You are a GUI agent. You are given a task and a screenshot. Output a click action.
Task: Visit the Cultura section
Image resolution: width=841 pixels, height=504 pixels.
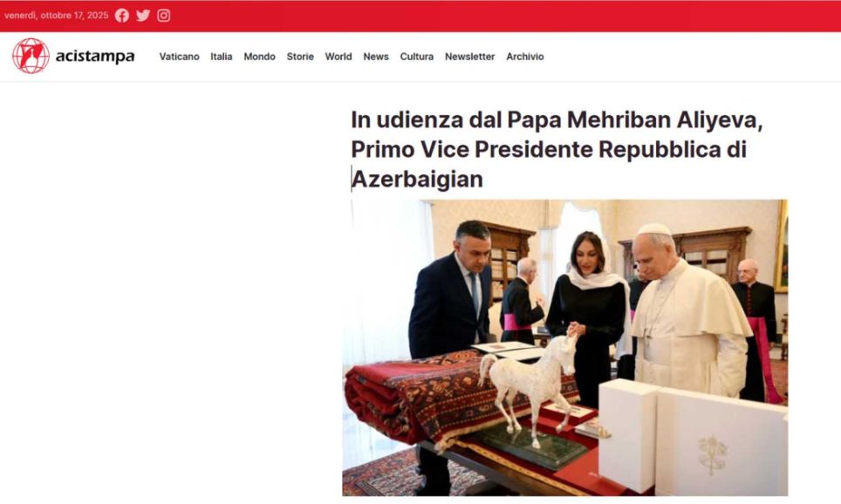(x=417, y=57)
